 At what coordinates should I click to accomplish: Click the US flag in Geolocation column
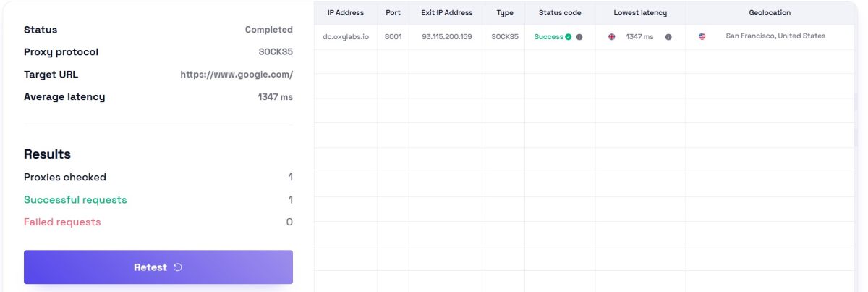pos(702,36)
